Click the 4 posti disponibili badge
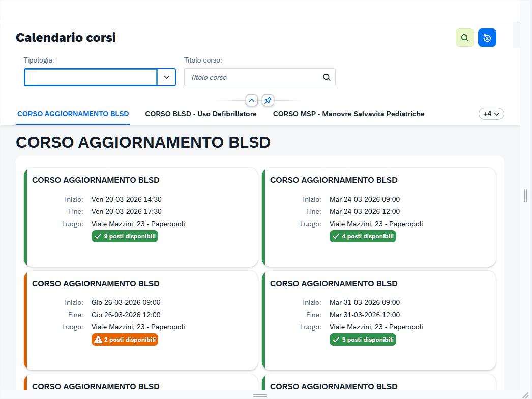This screenshot has height=399, width=532. tap(363, 236)
